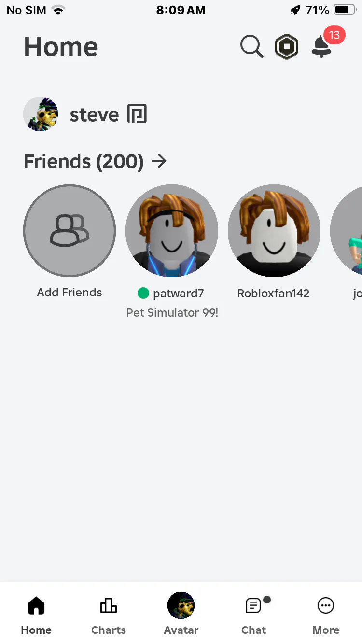Screen dimensions: 362x644
Task: Tap the Friends (200) heading
Action: pyautogui.click(x=84, y=161)
